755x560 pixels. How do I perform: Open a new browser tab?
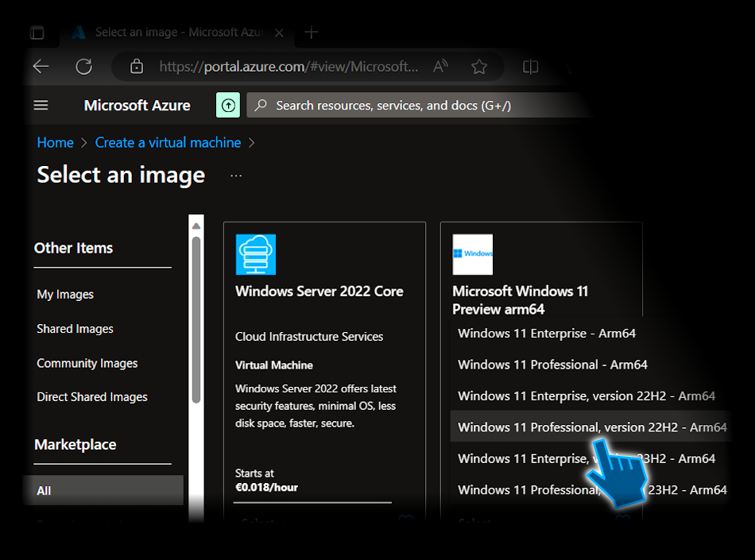point(312,33)
